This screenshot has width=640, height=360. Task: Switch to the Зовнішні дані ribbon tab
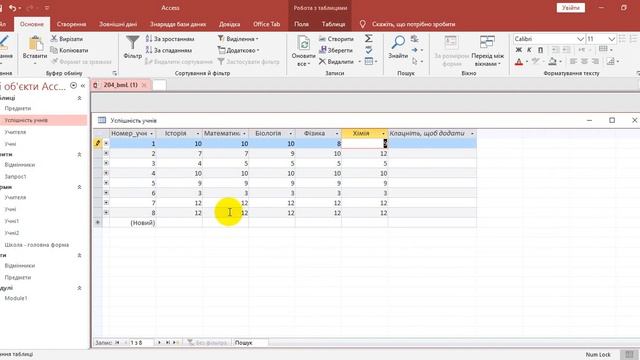(118, 24)
